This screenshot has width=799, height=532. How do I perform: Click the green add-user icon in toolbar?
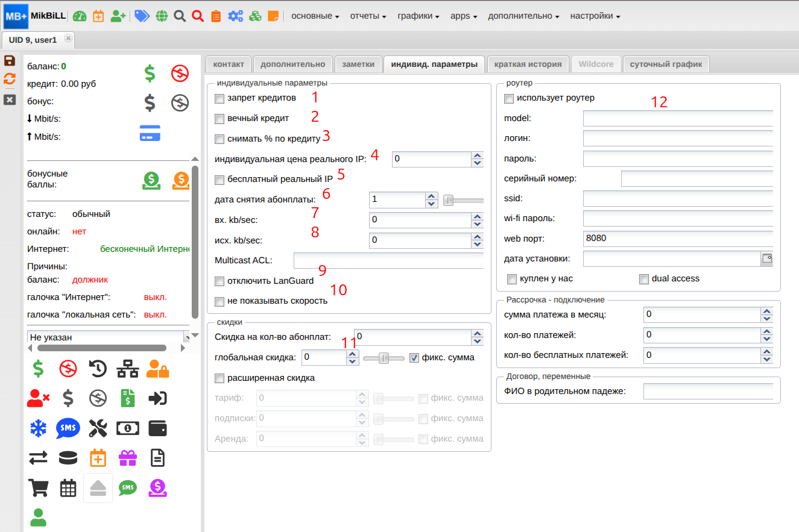tap(118, 16)
